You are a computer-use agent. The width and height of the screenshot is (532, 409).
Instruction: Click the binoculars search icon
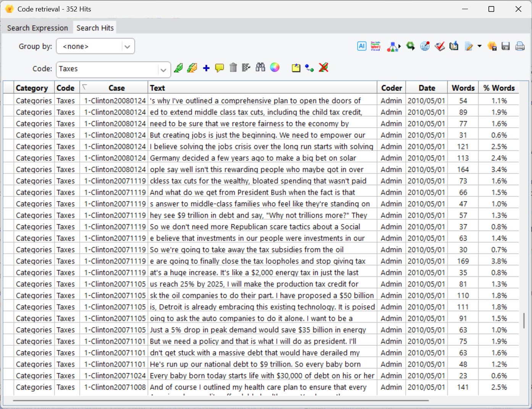click(x=260, y=68)
